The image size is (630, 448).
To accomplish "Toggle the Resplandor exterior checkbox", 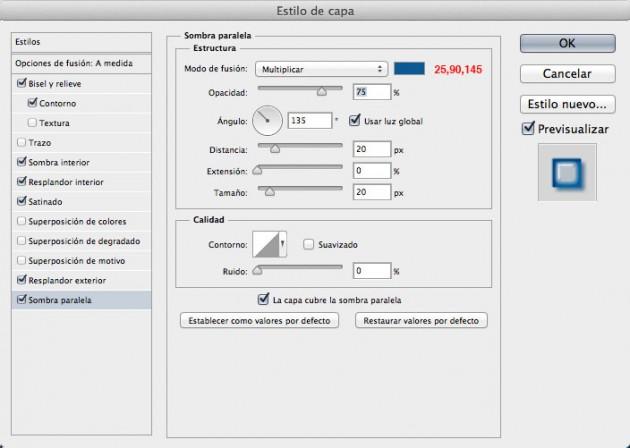I will pos(22,280).
